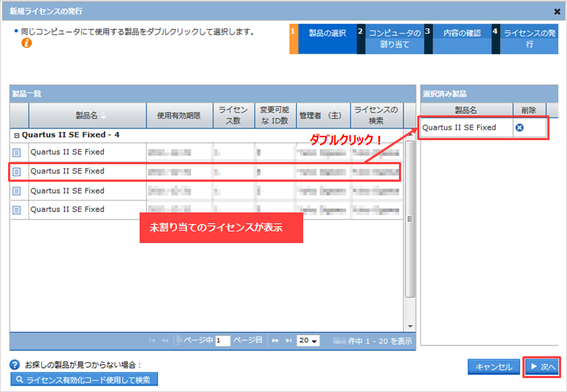Click document icon of fourth Quartus row
567x392 pixels.
pyautogui.click(x=17, y=210)
